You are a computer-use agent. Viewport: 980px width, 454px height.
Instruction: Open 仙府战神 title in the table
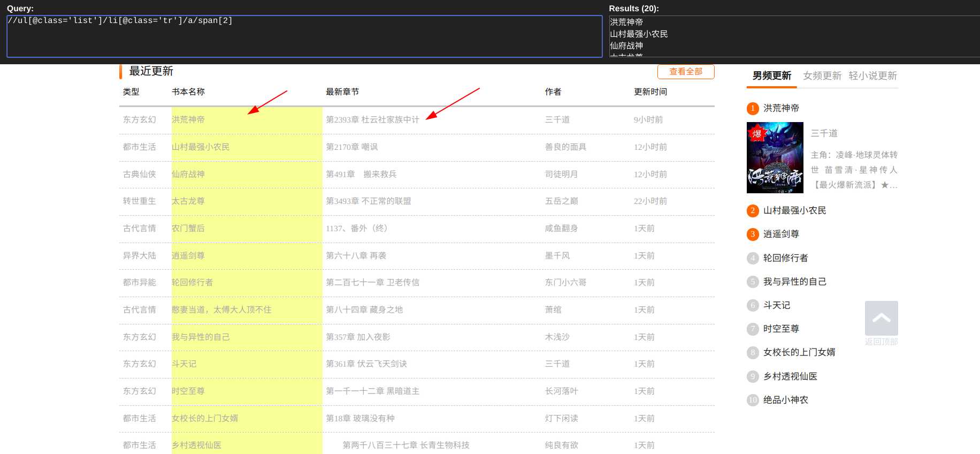pos(188,174)
